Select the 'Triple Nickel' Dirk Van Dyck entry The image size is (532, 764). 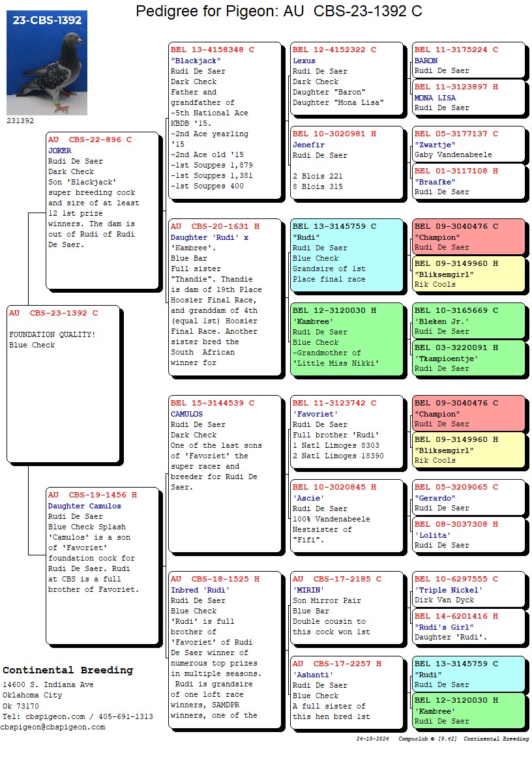coord(468,589)
